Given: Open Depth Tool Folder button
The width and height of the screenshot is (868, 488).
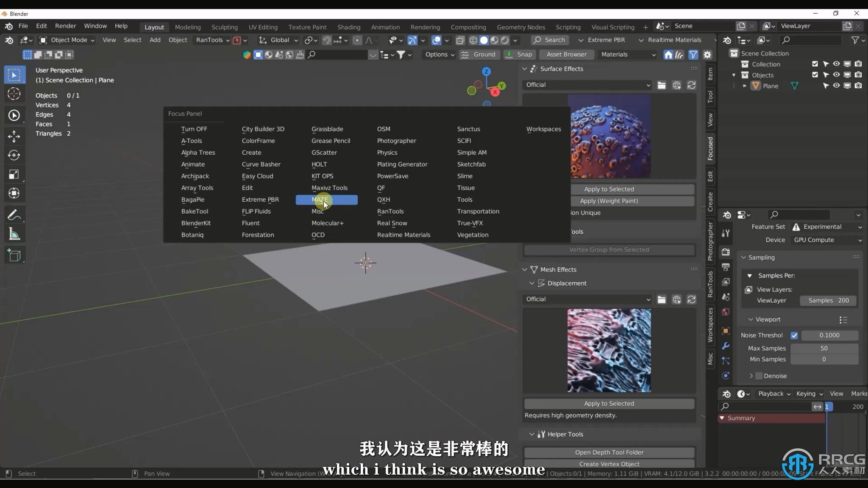Looking at the screenshot, I should point(609,452).
